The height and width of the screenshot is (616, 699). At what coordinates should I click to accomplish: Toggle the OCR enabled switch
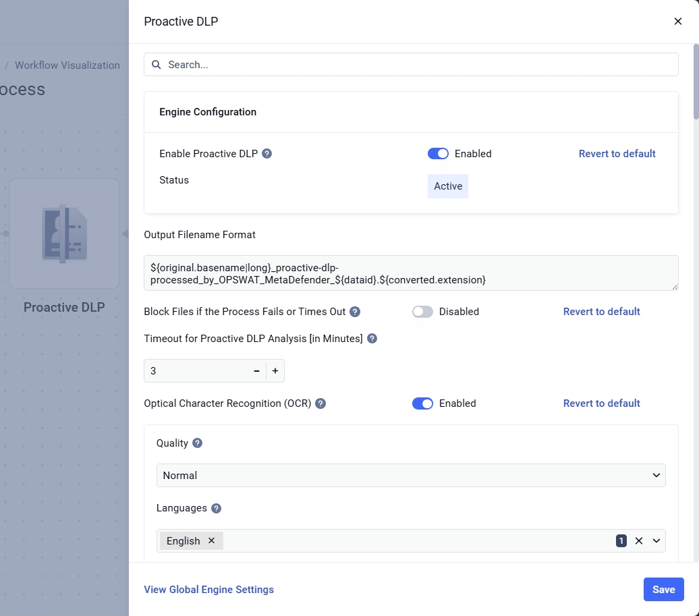coord(422,403)
